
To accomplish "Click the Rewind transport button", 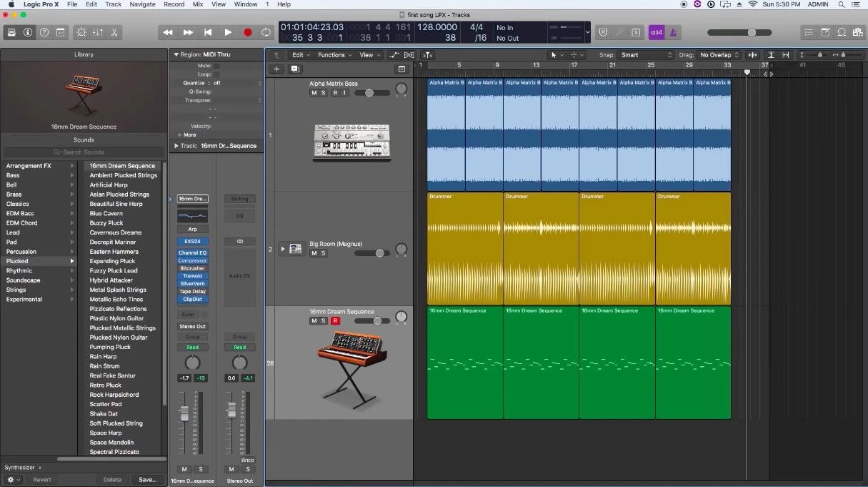I will point(168,32).
